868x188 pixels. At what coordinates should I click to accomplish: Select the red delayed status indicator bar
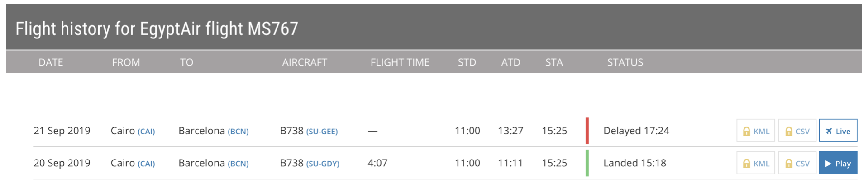(x=587, y=131)
